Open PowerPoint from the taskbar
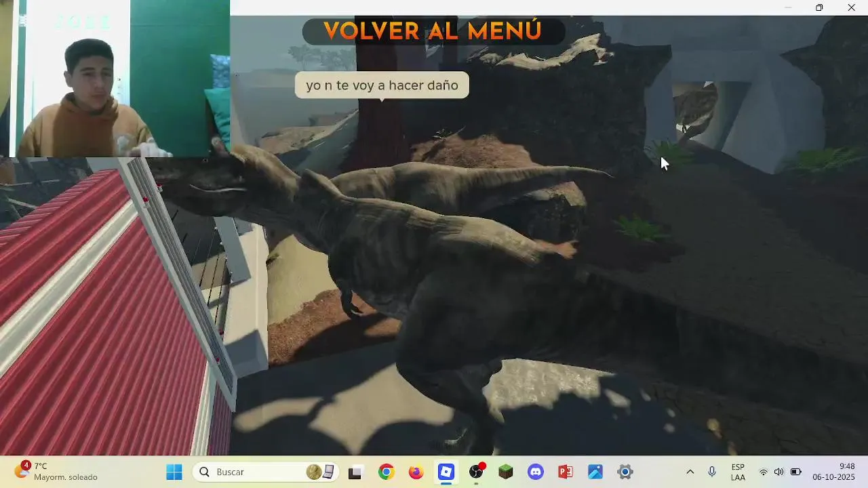868x488 pixels. [x=566, y=472]
